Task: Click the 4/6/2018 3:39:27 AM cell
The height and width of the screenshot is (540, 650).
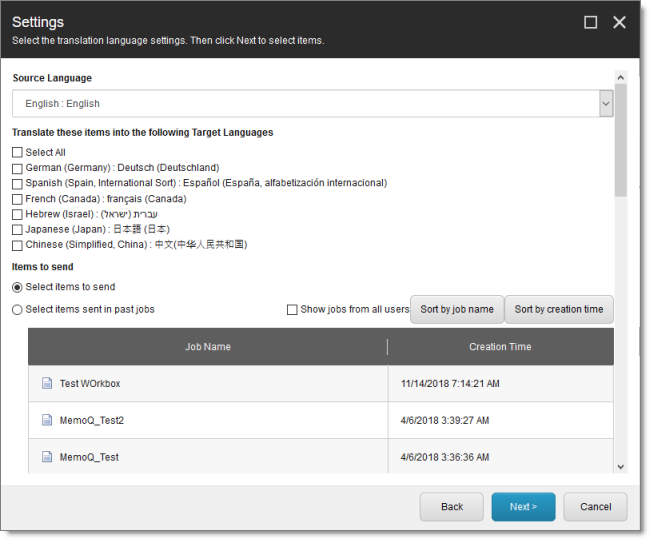Action: [501, 420]
